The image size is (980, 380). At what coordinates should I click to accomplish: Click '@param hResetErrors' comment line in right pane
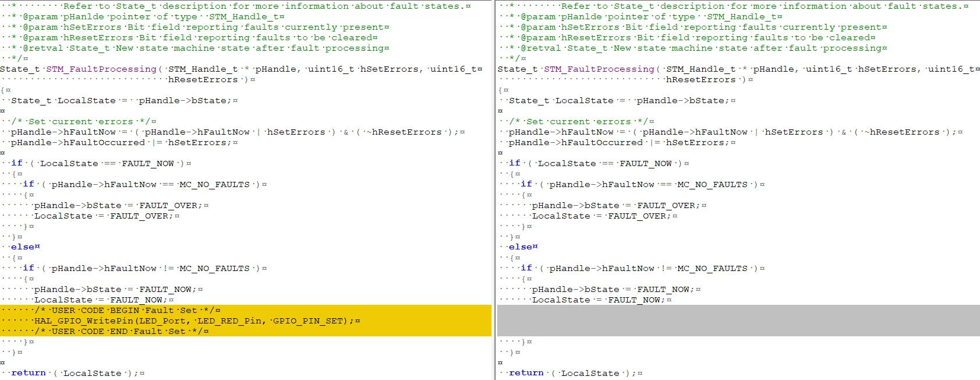click(x=695, y=37)
